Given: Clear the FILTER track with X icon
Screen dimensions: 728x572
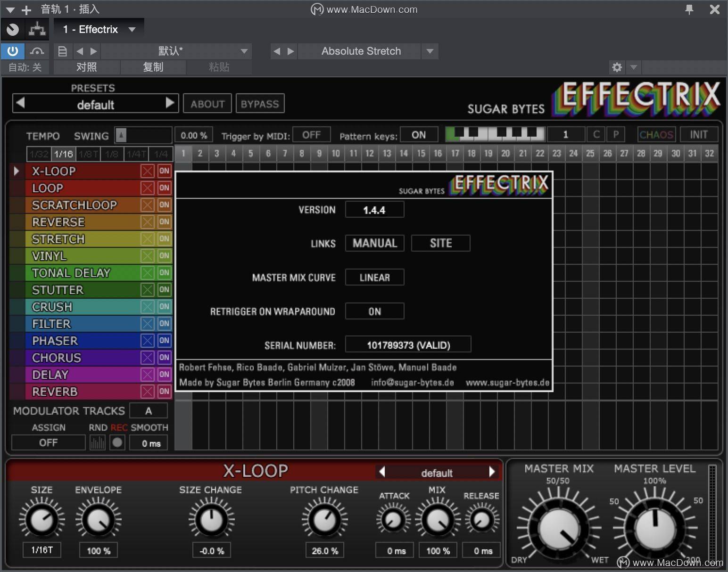Looking at the screenshot, I should pyautogui.click(x=148, y=324).
